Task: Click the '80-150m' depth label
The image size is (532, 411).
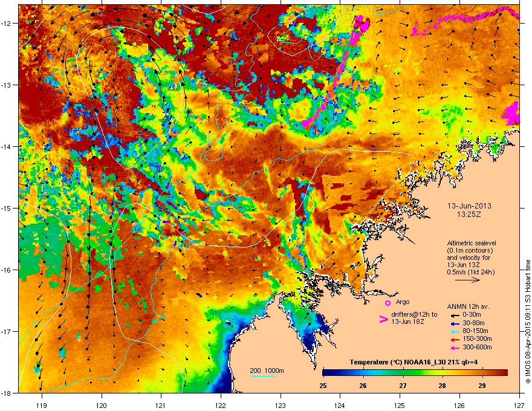Action: pyautogui.click(x=475, y=331)
